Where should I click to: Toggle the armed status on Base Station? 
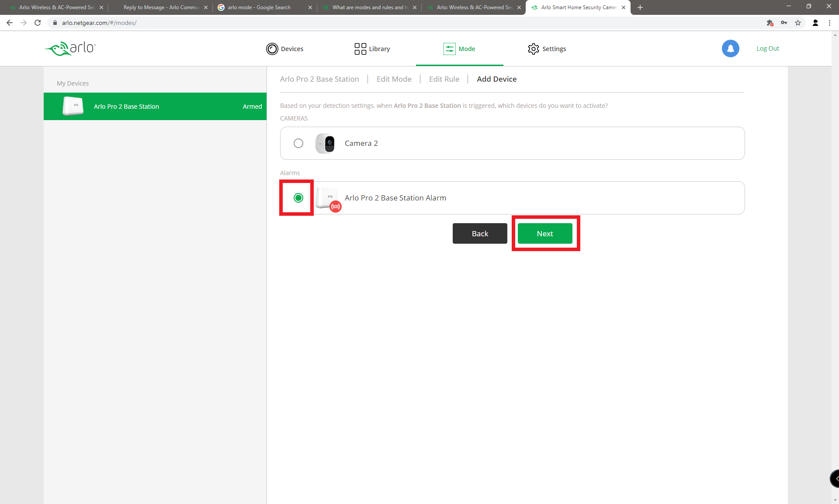click(251, 106)
